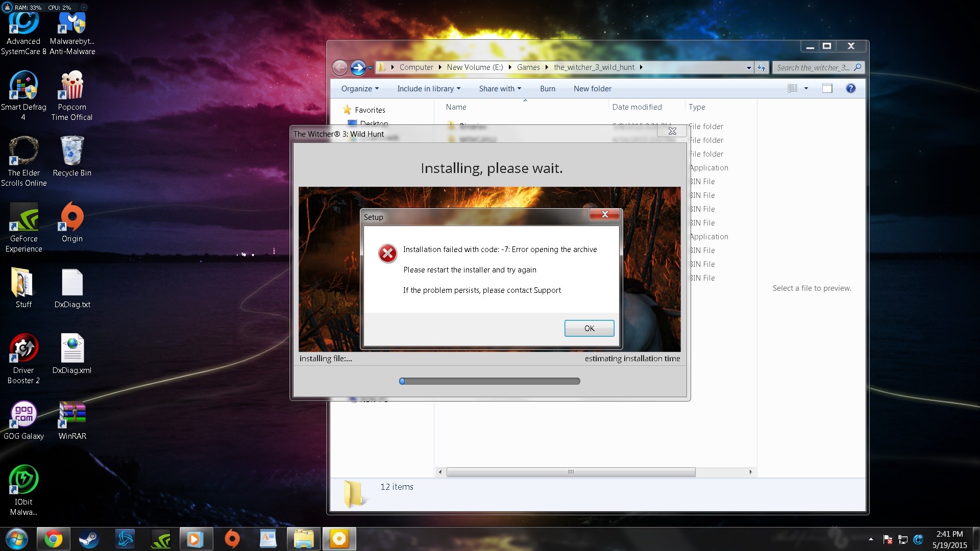Open media player taskbar icon

196,539
